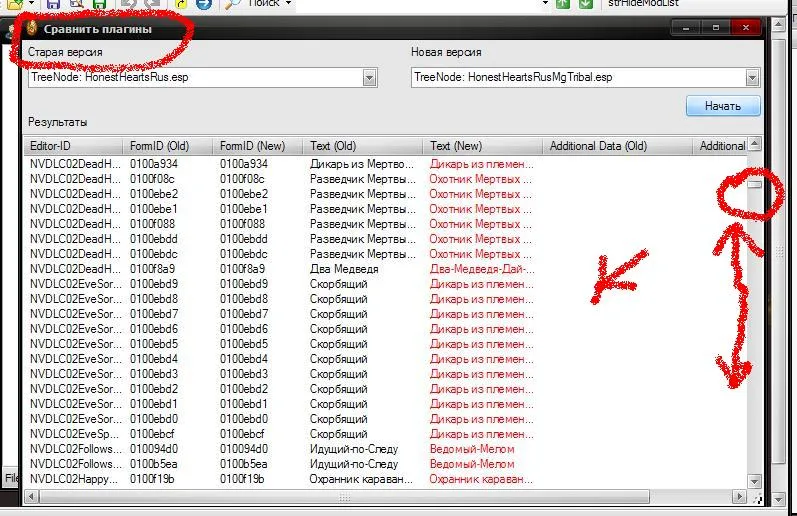The height and width of the screenshot is (516, 797).
Task: Open the Поиск dropdown in toolbar
Action: click(x=288, y=3)
